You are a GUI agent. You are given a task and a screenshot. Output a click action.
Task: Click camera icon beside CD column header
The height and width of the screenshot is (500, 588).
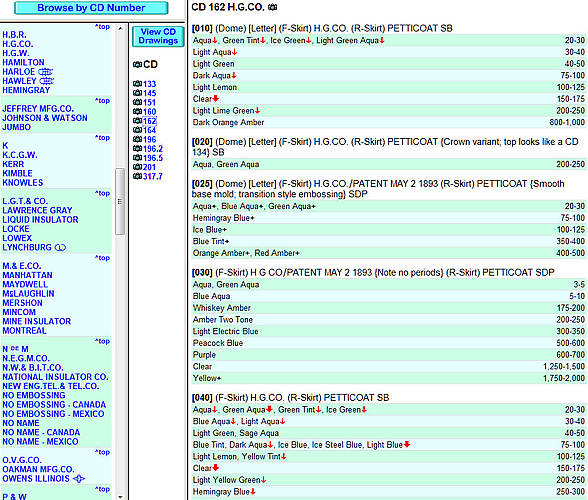(137, 65)
